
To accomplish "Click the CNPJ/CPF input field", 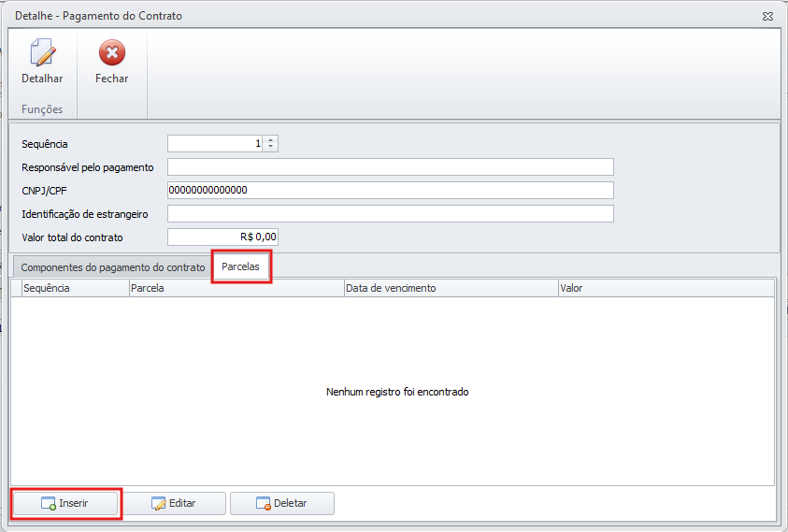I will (390, 191).
